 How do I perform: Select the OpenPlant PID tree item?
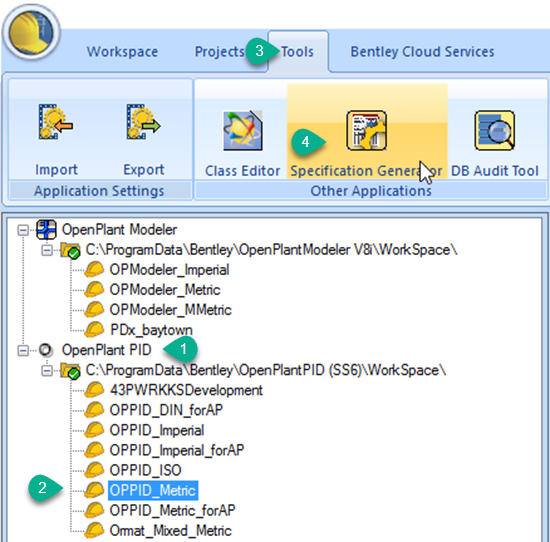pyautogui.click(x=106, y=350)
